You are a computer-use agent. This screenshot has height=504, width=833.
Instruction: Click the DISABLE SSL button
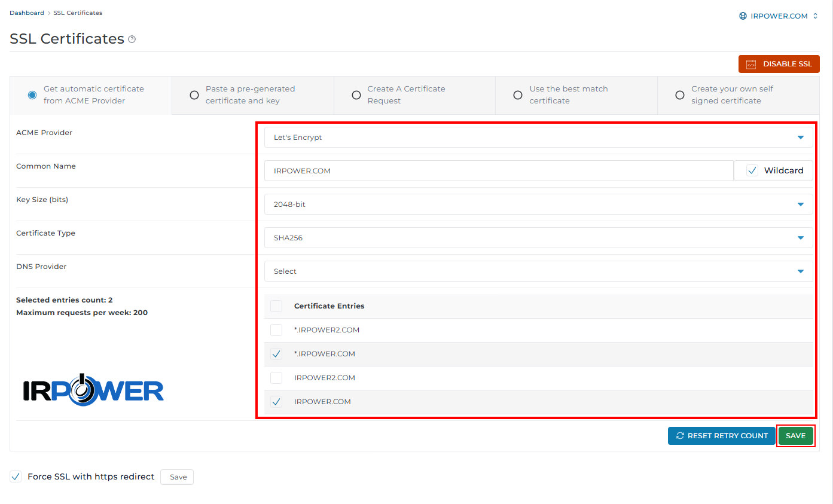779,64
